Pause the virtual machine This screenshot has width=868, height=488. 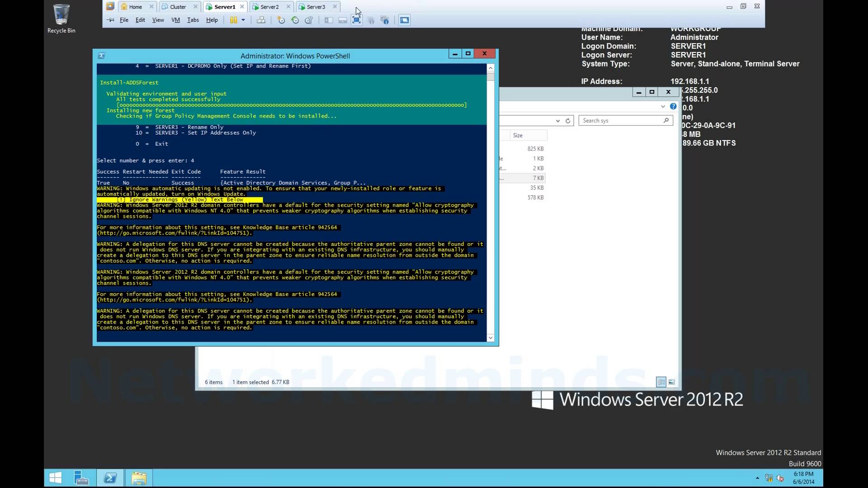pyautogui.click(x=234, y=20)
